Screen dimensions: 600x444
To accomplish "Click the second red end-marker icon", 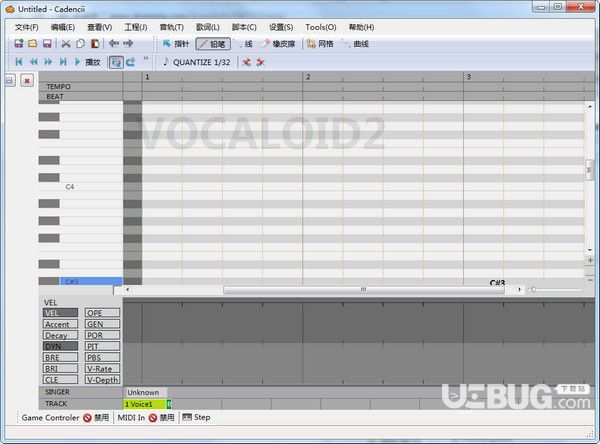I will click(261, 62).
